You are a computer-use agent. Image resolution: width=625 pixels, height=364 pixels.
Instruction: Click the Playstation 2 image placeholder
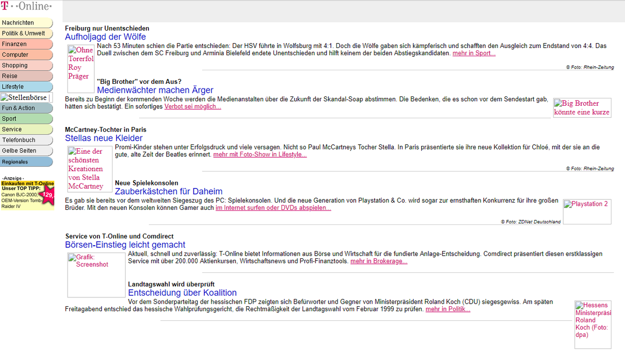[x=587, y=212]
